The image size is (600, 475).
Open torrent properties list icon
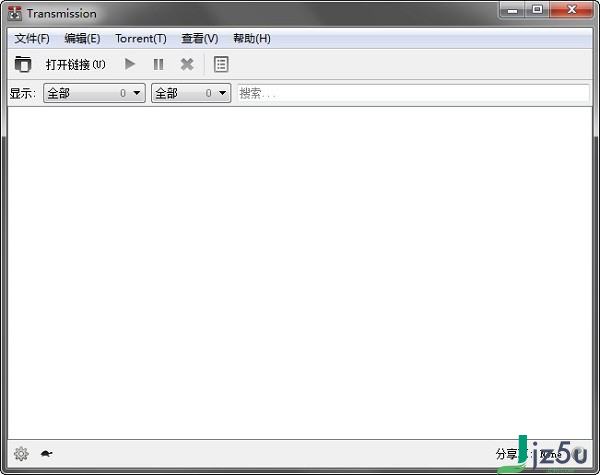tap(221, 64)
